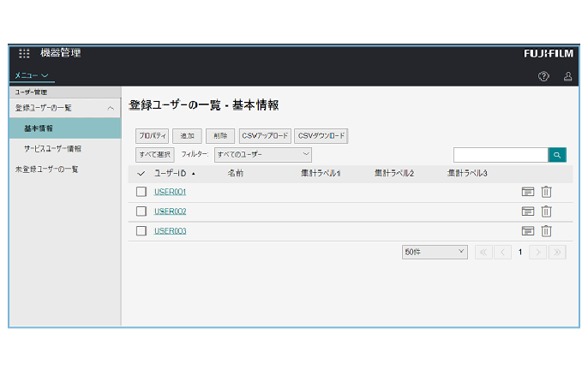Click the CSVダウンロード button
Image resolution: width=588 pixels, height=369 pixels.
pyautogui.click(x=321, y=136)
